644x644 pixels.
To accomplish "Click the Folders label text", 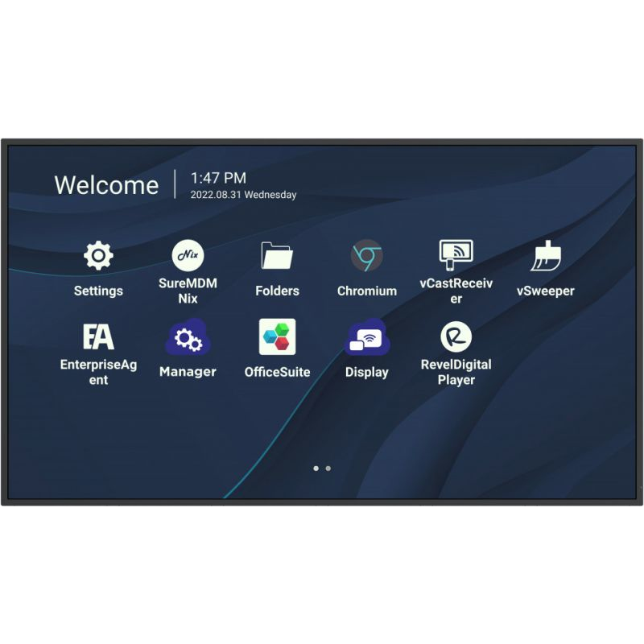I will (277, 291).
